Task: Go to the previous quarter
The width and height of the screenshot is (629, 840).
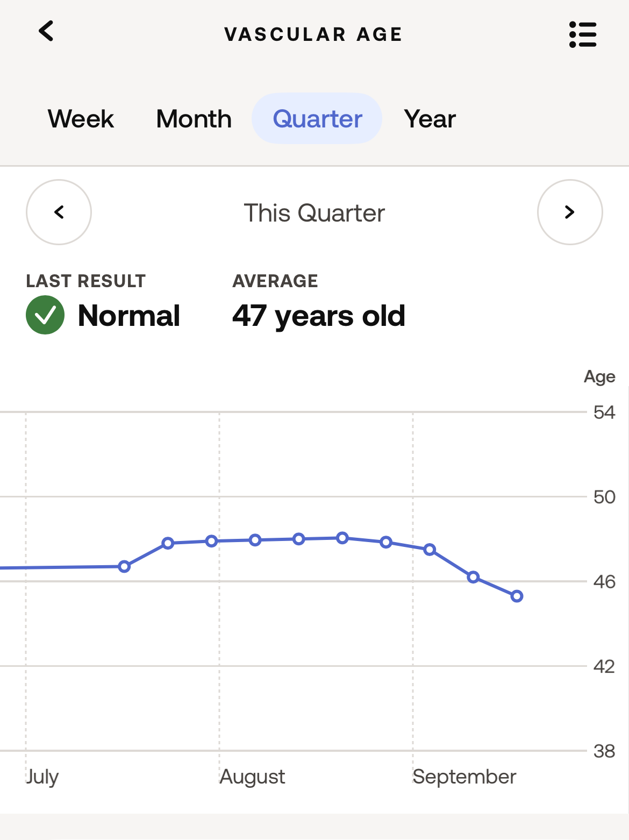Action: (x=59, y=212)
